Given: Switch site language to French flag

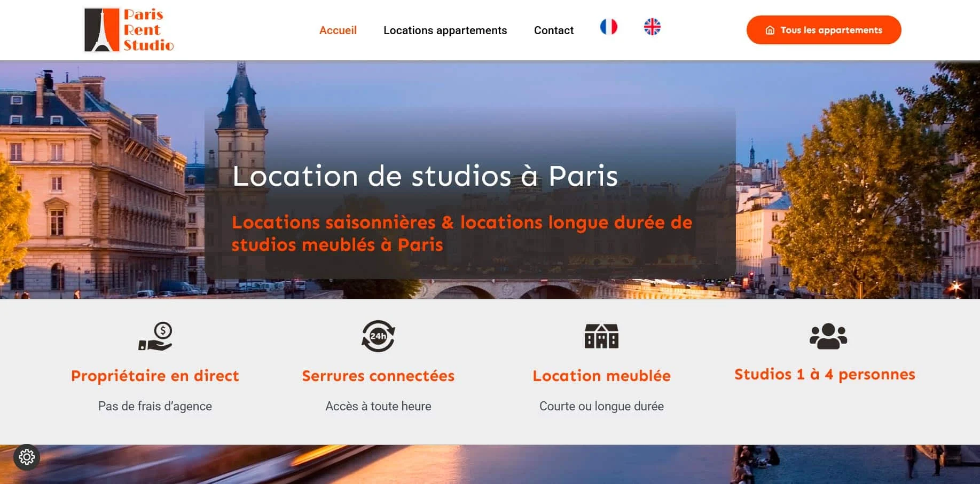Looking at the screenshot, I should tap(608, 27).
